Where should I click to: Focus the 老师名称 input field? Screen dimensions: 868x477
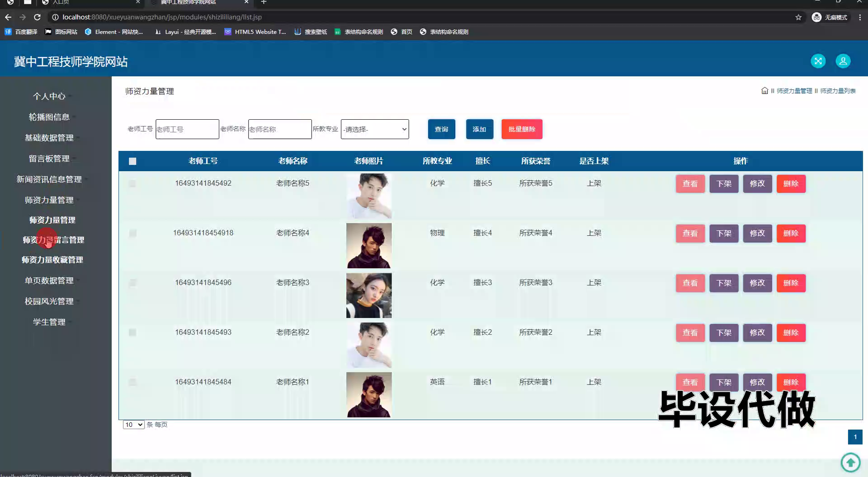point(280,129)
